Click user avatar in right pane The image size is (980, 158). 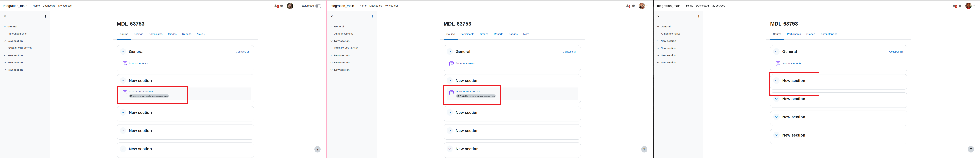pos(969,6)
